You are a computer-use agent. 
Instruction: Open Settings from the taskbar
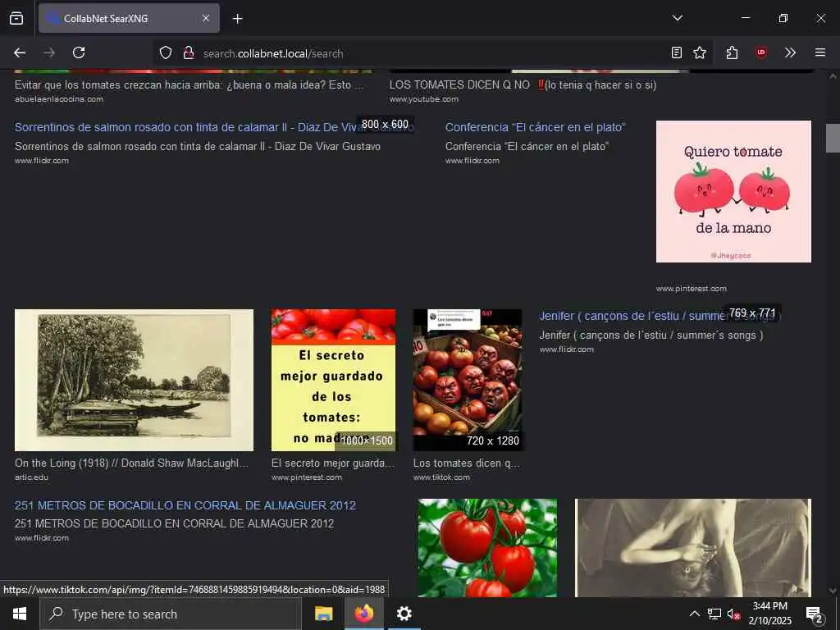coord(404,614)
